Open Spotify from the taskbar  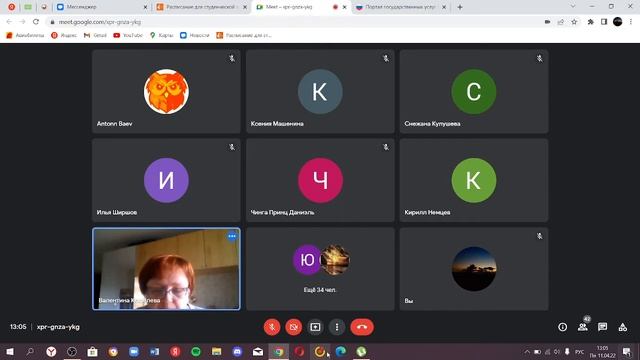196,351
